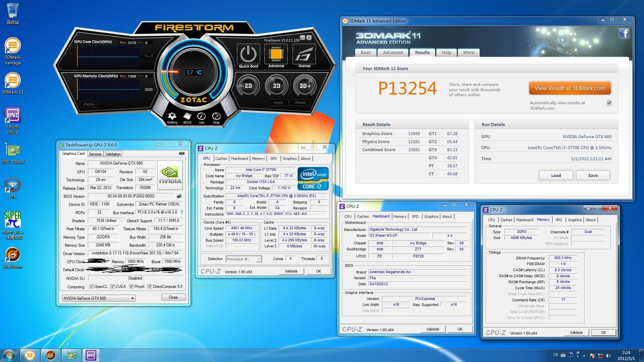This screenshot has height=362, width=644.
Task: Open GPU-Z.0.6.0 desktop icon
Action: pyautogui.click(x=12, y=154)
